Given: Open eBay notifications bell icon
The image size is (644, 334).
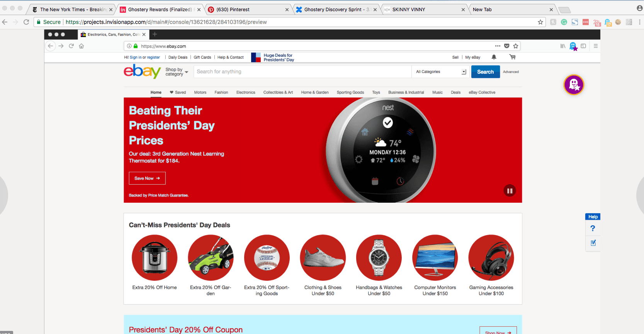Looking at the screenshot, I should coord(494,57).
